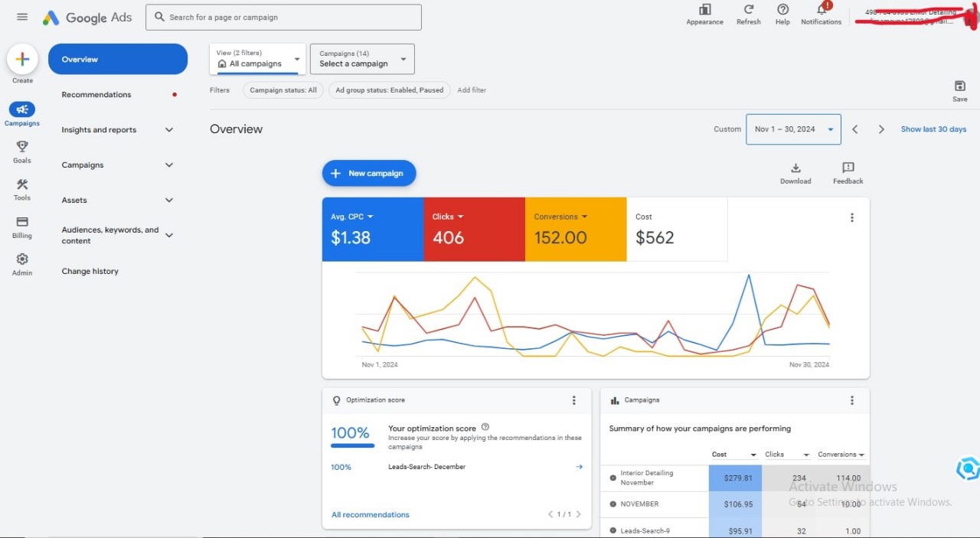This screenshot has height=538, width=980.
Task: Open the Help icon in top bar
Action: [782, 9]
